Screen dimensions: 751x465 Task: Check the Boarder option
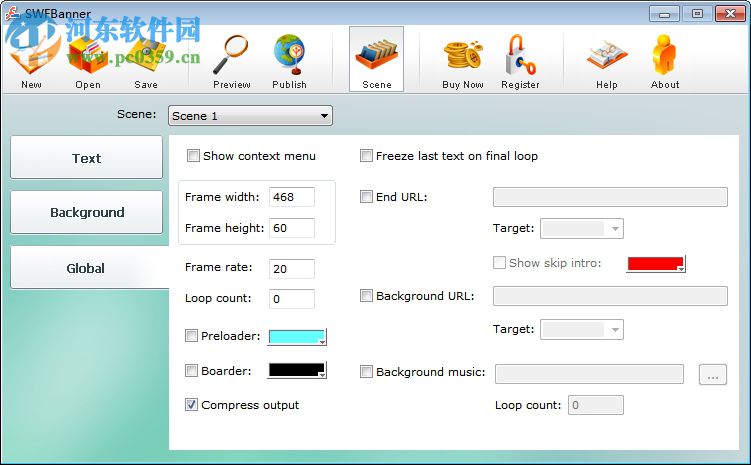[x=191, y=371]
